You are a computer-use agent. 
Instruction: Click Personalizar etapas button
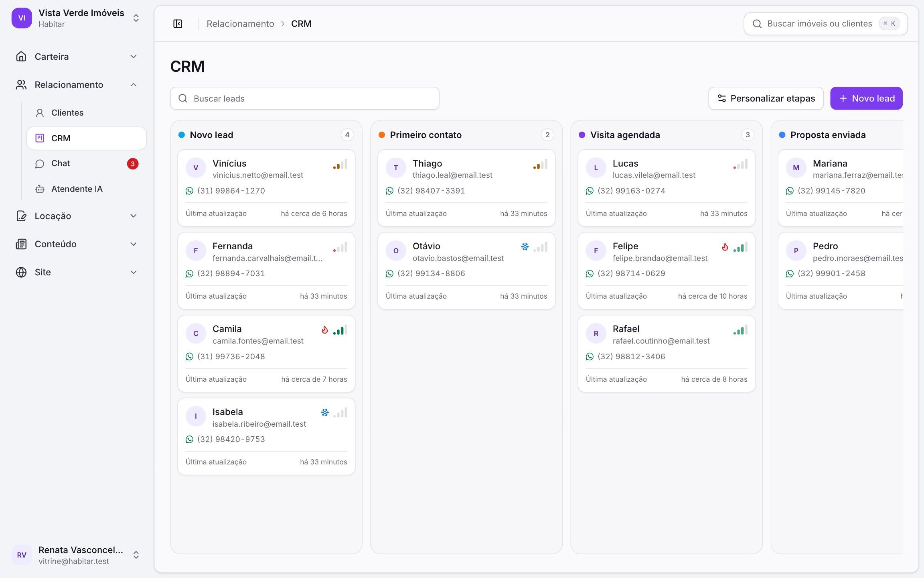pyautogui.click(x=766, y=98)
